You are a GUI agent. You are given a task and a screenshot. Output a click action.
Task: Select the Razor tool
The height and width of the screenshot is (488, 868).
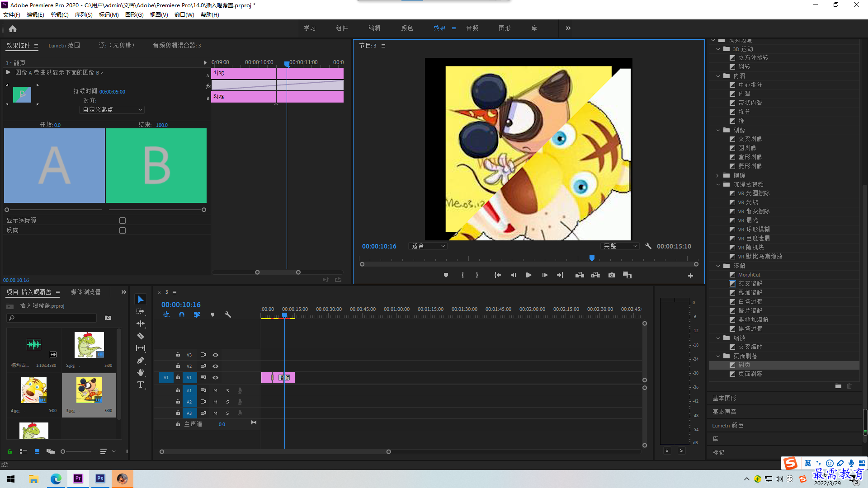(141, 336)
